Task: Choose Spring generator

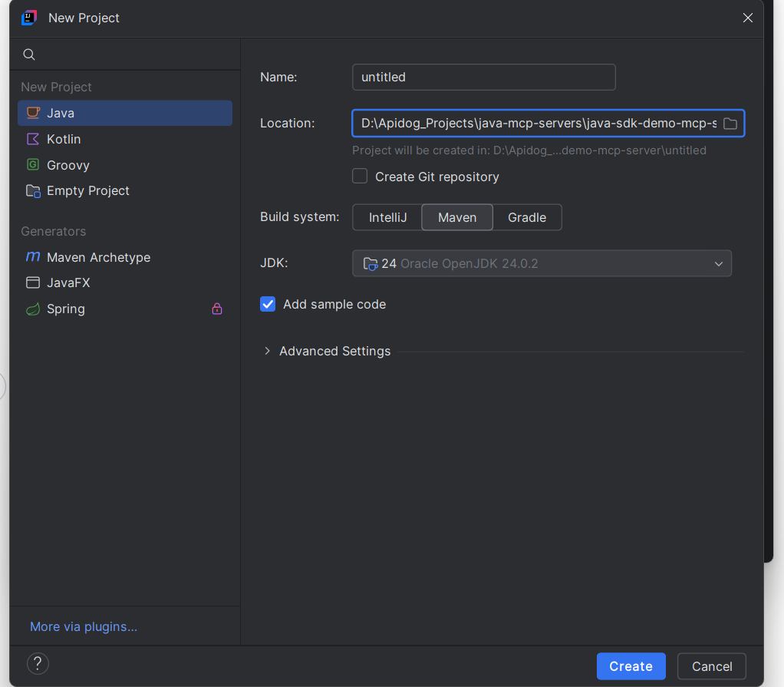Action: pos(125,309)
